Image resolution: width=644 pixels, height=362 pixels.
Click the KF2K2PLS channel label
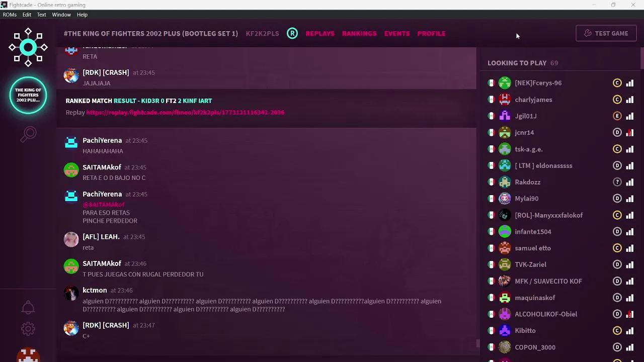pos(262,33)
